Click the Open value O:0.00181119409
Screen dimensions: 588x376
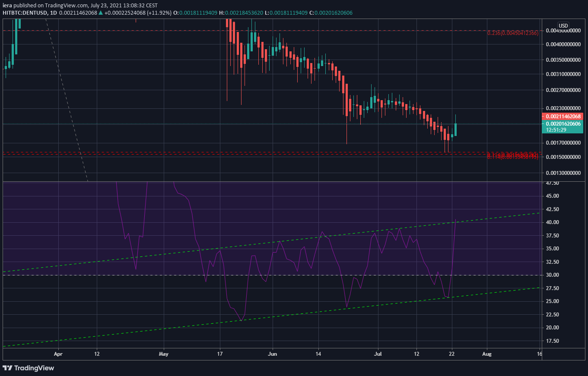(196, 13)
